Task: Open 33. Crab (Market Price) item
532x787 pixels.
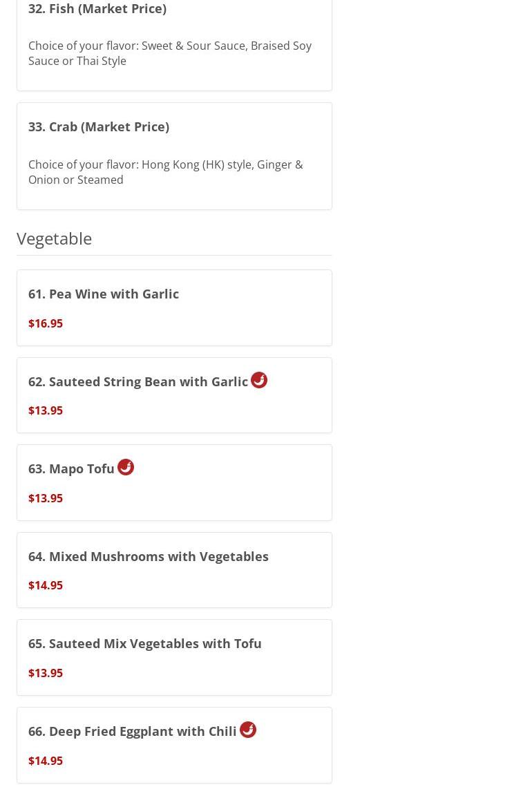Action: [x=99, y=126]
